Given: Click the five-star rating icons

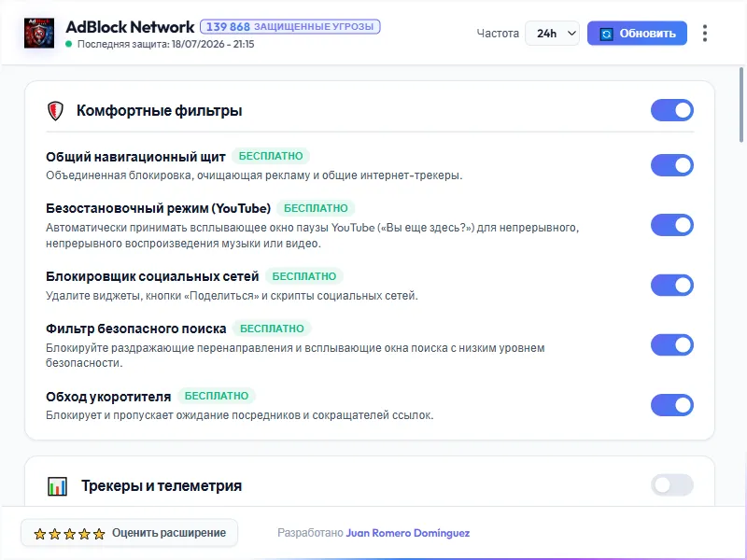Looking at the screenshot, I should tap(69, 533).
